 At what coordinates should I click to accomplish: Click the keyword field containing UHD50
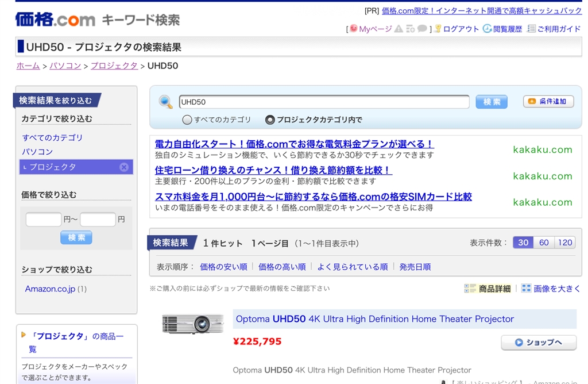pyautogui.click(x=324, y=102)
